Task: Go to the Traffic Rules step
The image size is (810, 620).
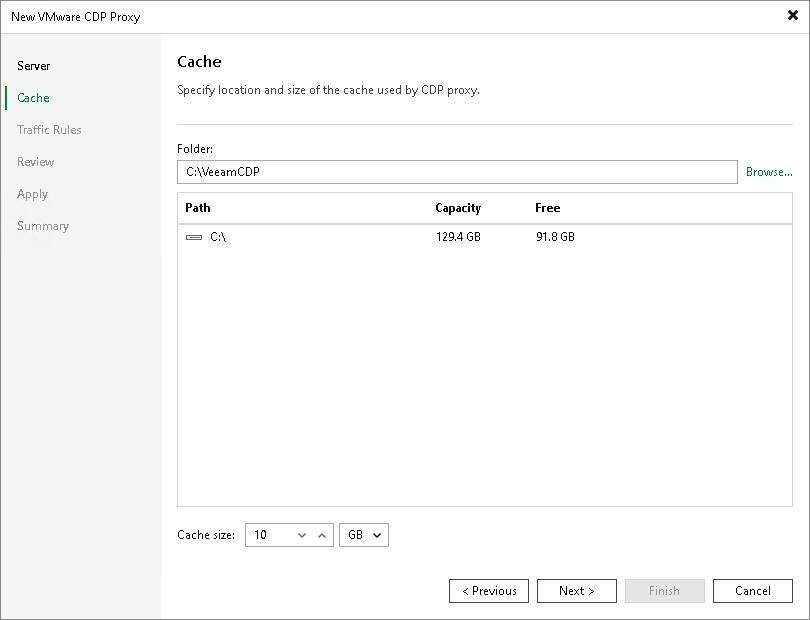Action: pos(49,130)
